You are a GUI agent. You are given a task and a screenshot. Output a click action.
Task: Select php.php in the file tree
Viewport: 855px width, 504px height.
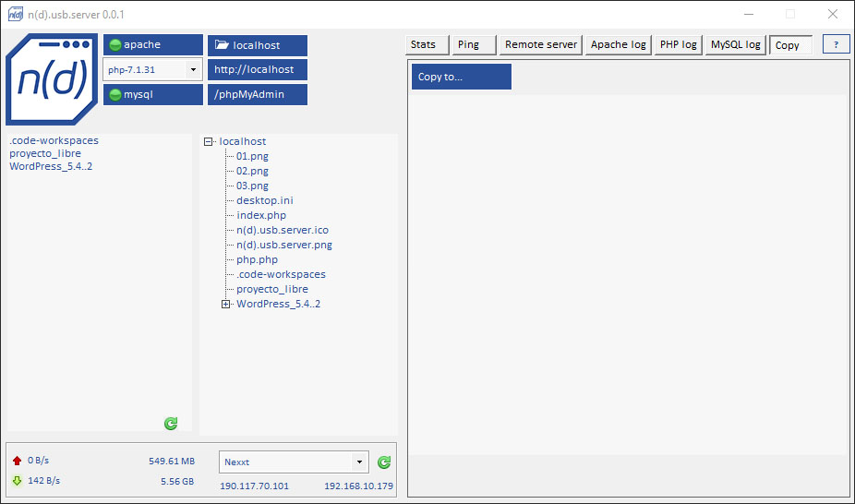pos(257,259)
